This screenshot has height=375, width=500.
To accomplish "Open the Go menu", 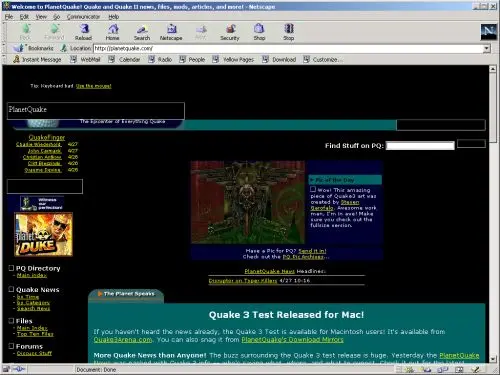I will pos(57,17).
